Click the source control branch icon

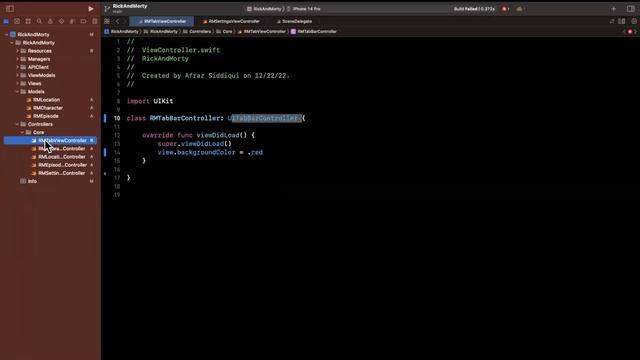107,9
